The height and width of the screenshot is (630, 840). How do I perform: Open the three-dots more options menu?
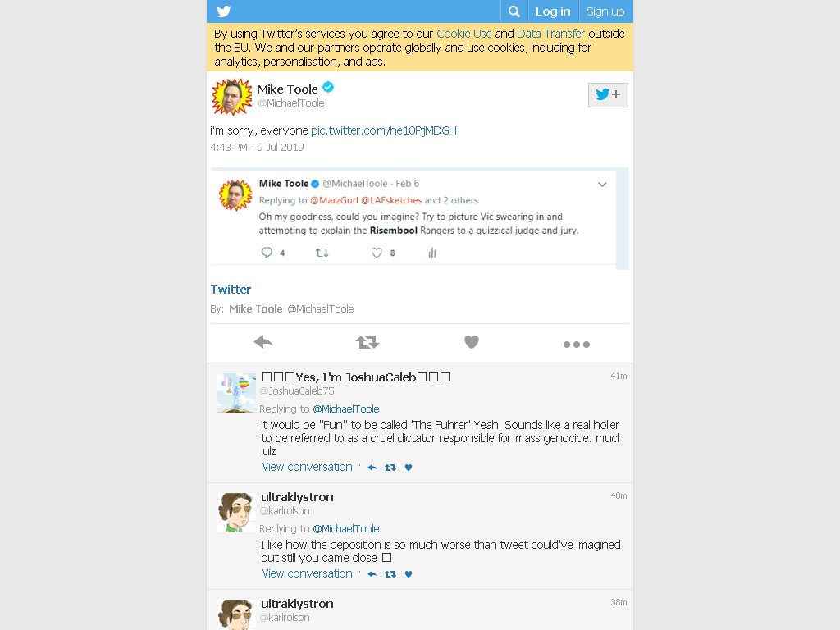click(577, 345)
